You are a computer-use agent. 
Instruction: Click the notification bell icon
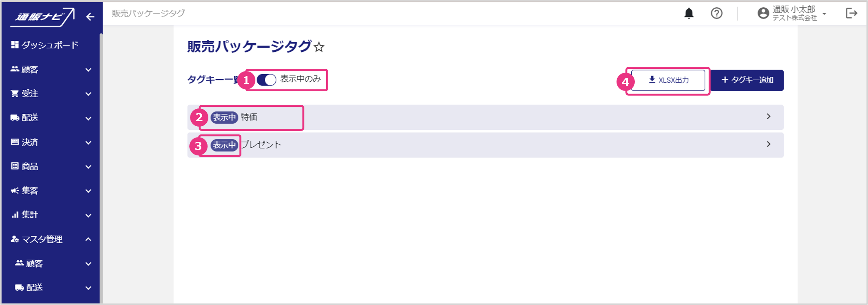pyautogui.click(x=689, y=14)
